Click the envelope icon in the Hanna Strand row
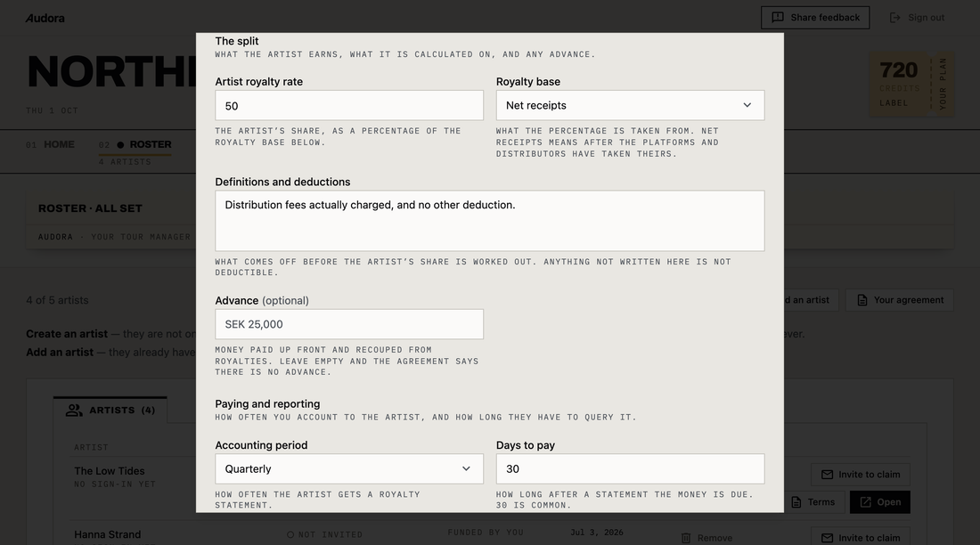The image size is (980, 545). tap(827, 538)
